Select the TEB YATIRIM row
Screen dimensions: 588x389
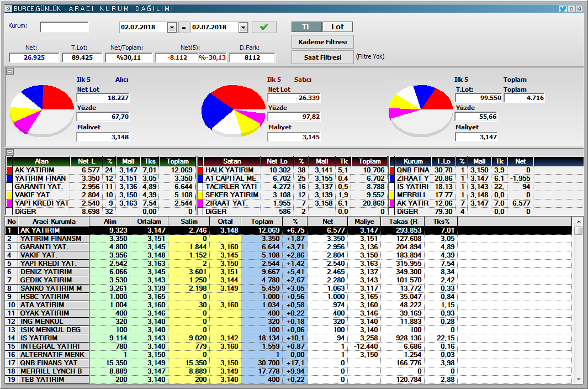click(x=289, y=379)
